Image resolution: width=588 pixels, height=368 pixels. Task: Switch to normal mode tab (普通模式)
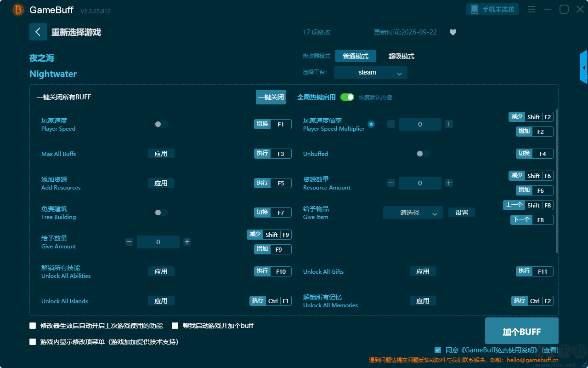[356, 56]
